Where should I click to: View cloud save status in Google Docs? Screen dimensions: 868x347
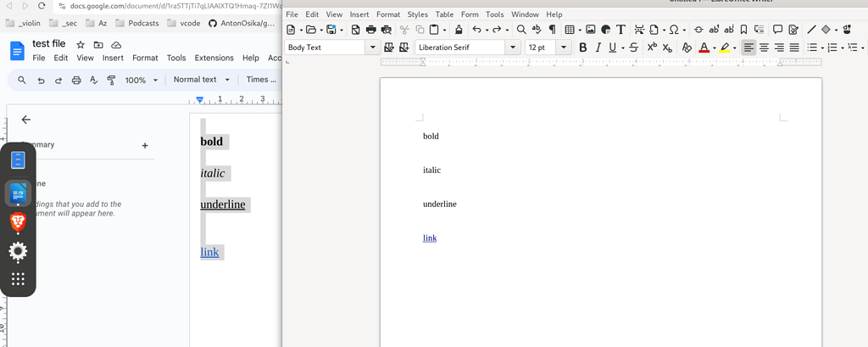coord(115,45)
